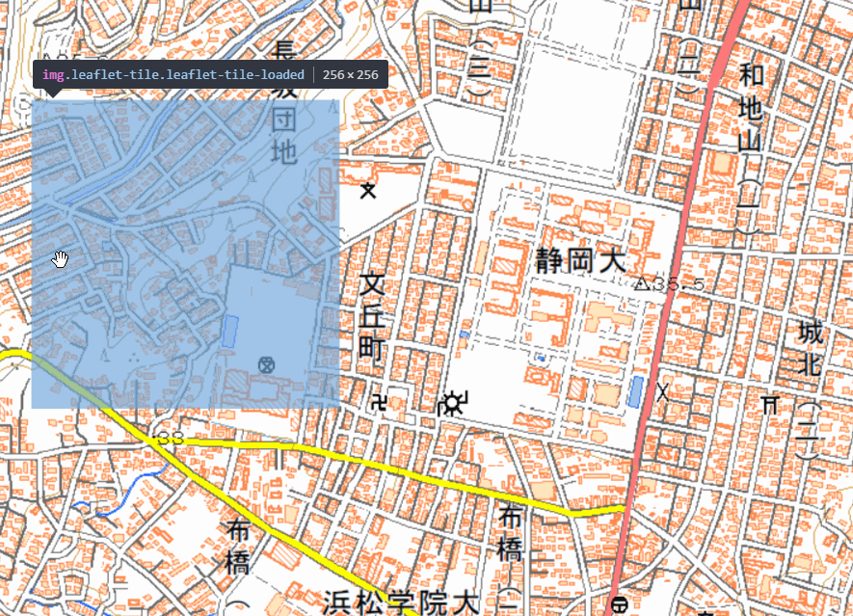
Task: Click the 浜松学院大 label
Action: click(x=401, y=602)
